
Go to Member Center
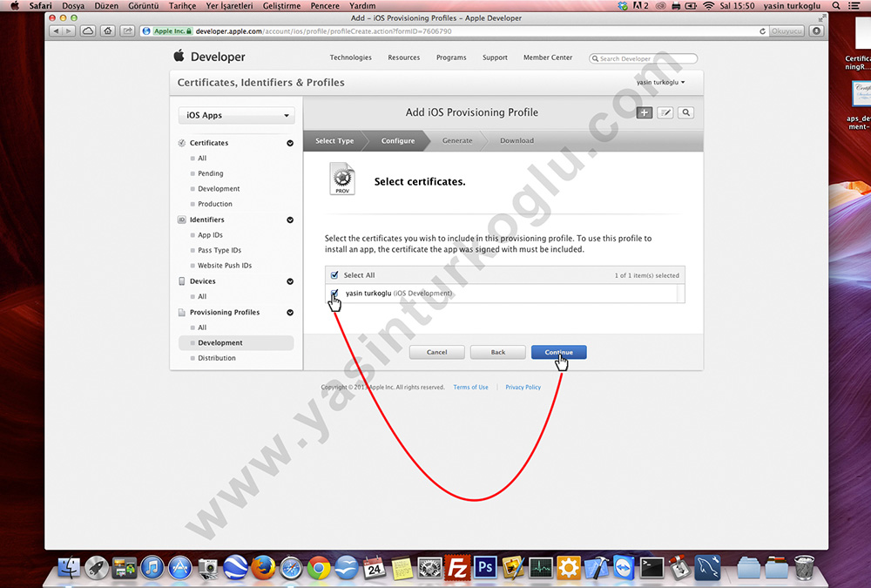point(548,57)
